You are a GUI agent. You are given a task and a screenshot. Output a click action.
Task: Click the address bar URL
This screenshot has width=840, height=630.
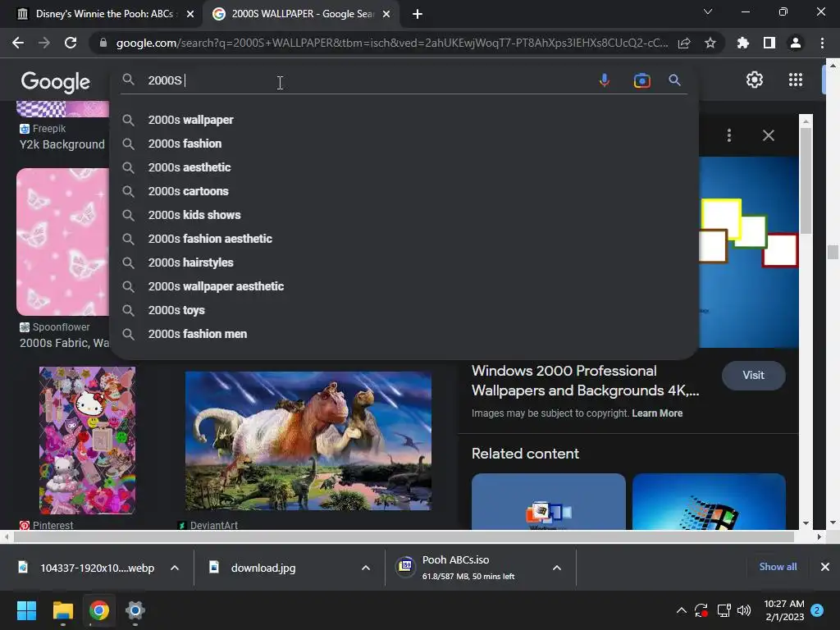coord(391,43)
